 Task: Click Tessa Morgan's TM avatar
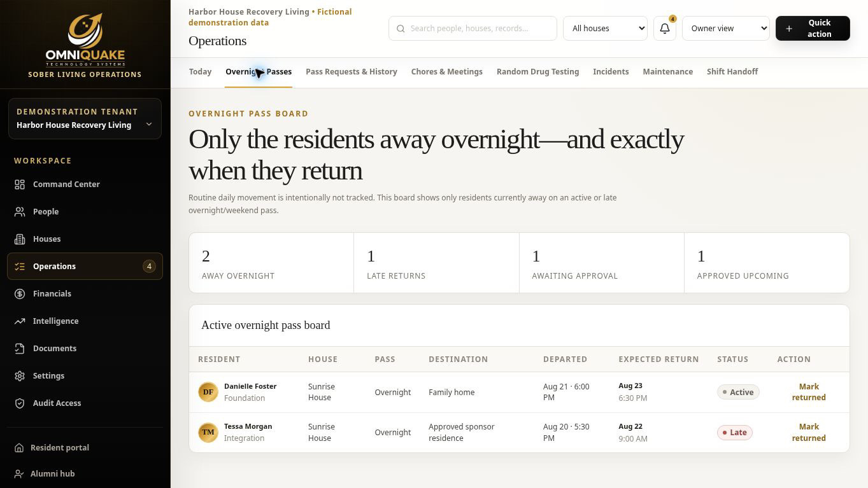(208, 433)
